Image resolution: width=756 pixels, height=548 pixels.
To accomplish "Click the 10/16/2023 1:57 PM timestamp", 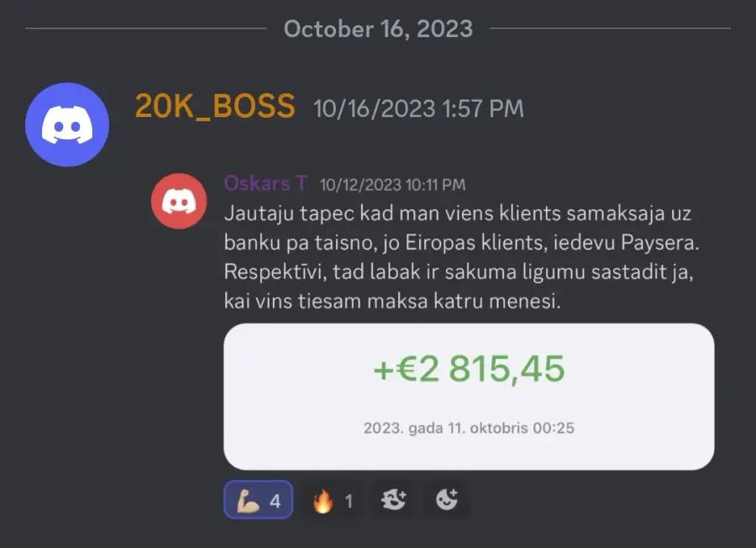I will pyautogui.click(x=418, y=108).
